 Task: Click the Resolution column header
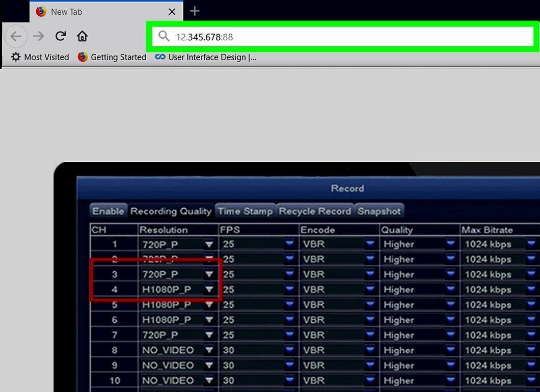tap(164, 230)
